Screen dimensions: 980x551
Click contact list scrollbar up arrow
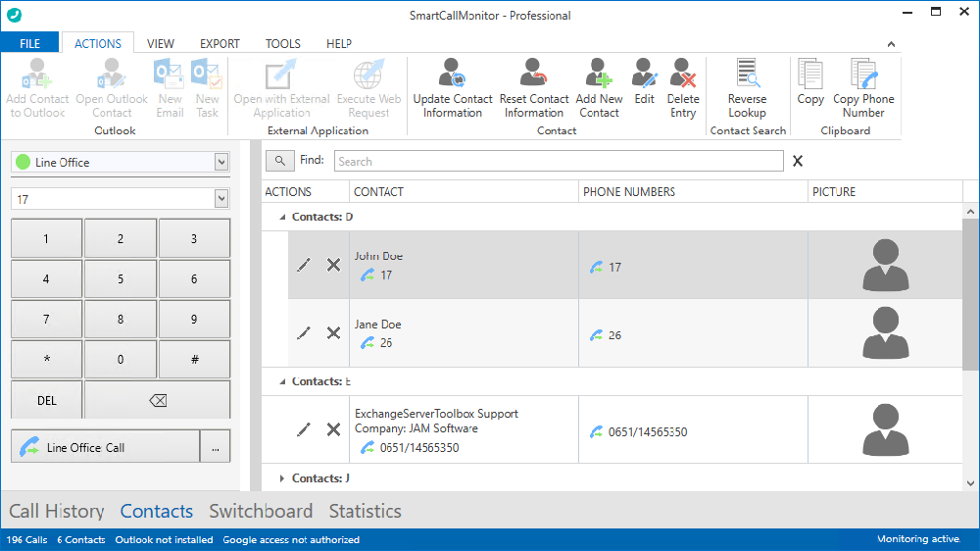pyautogui.click(x=970, y=212)
